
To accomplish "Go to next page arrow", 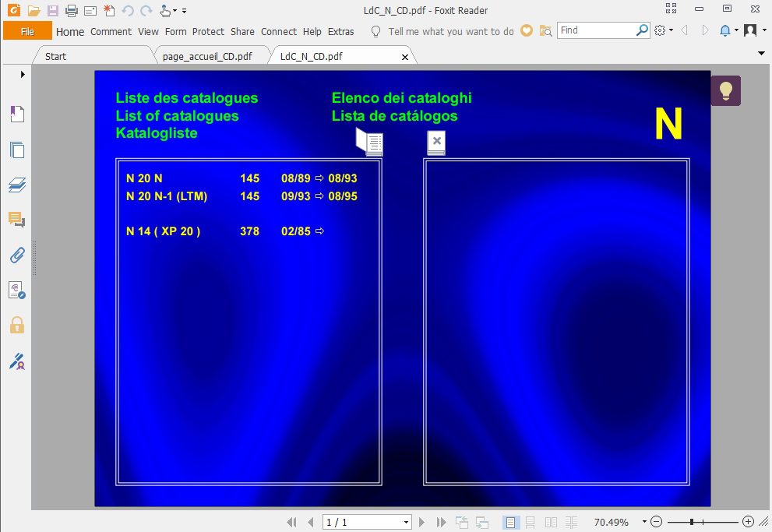I will (x=421, y=522).
